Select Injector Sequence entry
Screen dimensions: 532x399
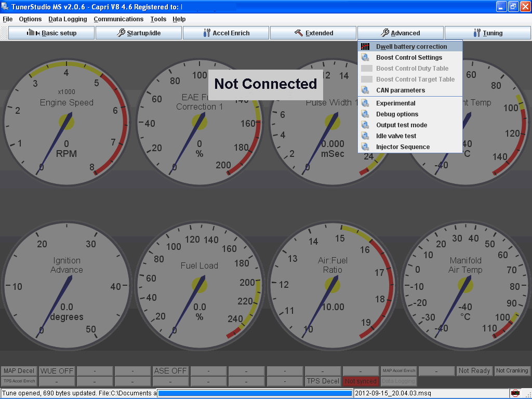coord(410,147)
